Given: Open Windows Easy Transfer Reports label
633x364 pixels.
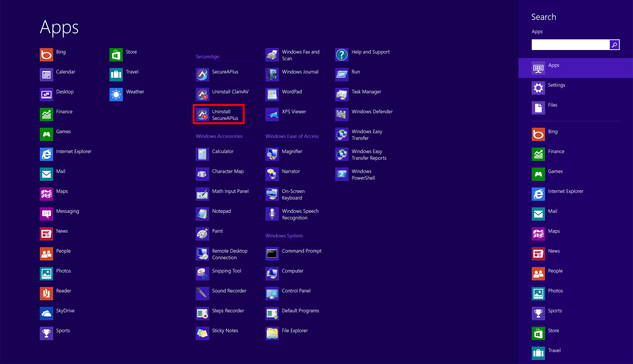Looking at the screenshot, I should pos(369,155).
